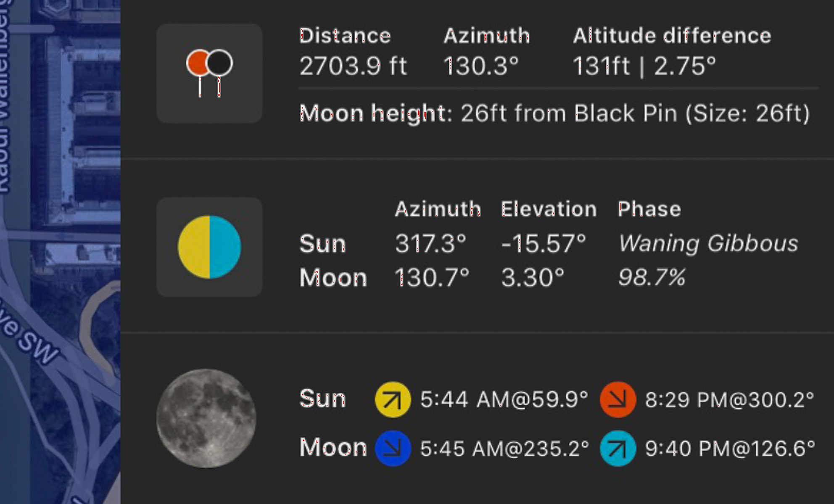Tap the yellow sunrise arrow icon
This screenshot has height=504, width=834.
[x=393, y=399]
